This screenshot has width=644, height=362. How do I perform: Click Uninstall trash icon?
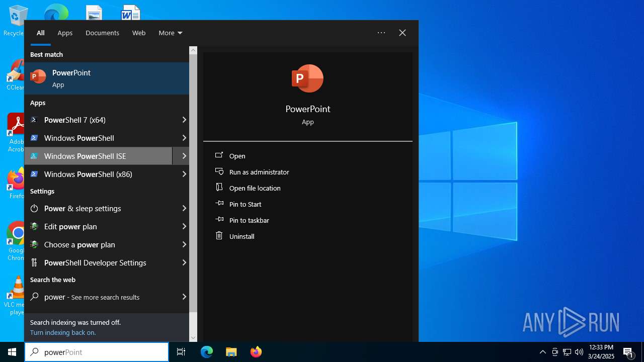tap(219, 236)
